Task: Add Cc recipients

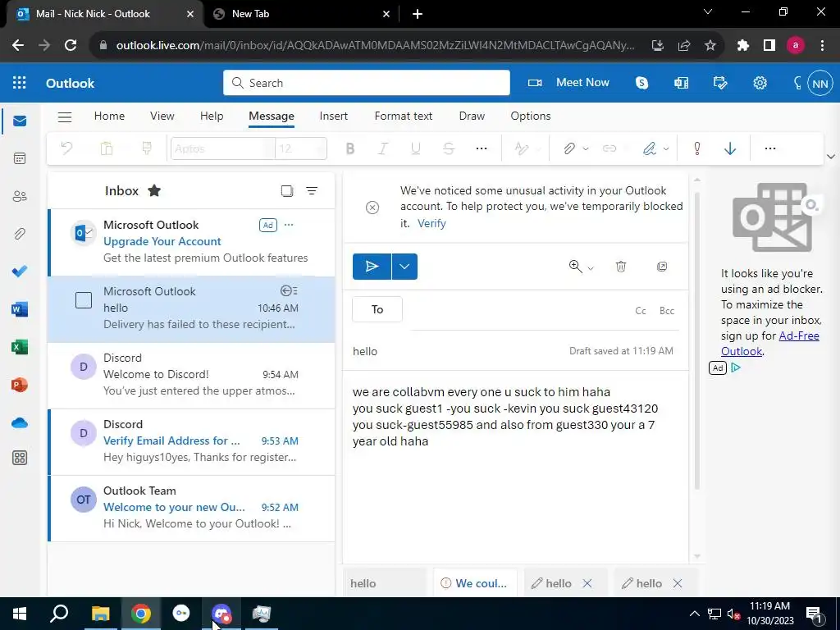Action: [x=640, y=311]
